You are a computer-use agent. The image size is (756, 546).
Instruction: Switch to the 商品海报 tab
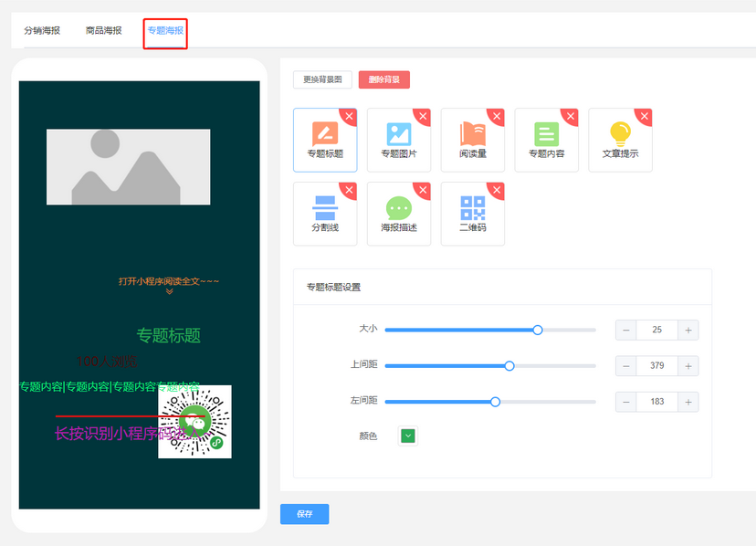pyautogui.click(x=103, y=30)
